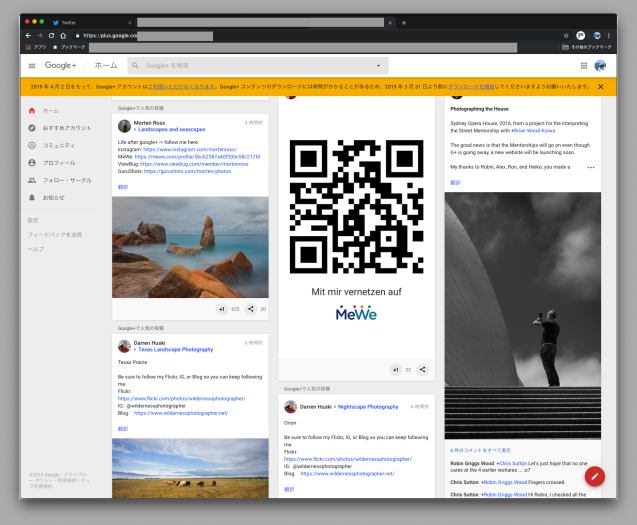This screenshot has height=525, width=637.
Task: Dismiss the yellow shutdown notice banner
Action: pyautogui.click(x=600, y=87)
